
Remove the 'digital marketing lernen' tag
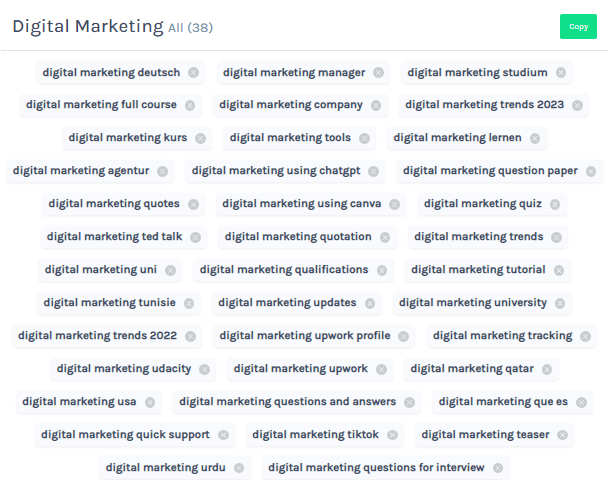(x=535, y=138)
